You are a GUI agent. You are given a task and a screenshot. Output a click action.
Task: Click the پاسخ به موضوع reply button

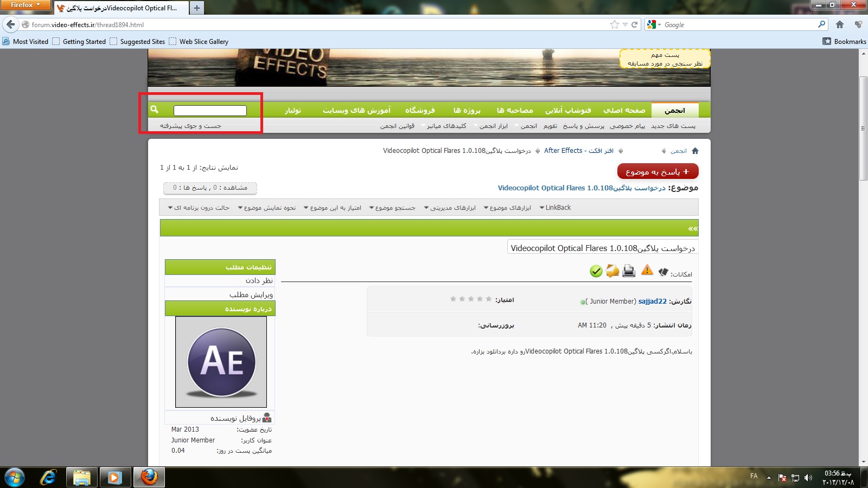point(658,171)
